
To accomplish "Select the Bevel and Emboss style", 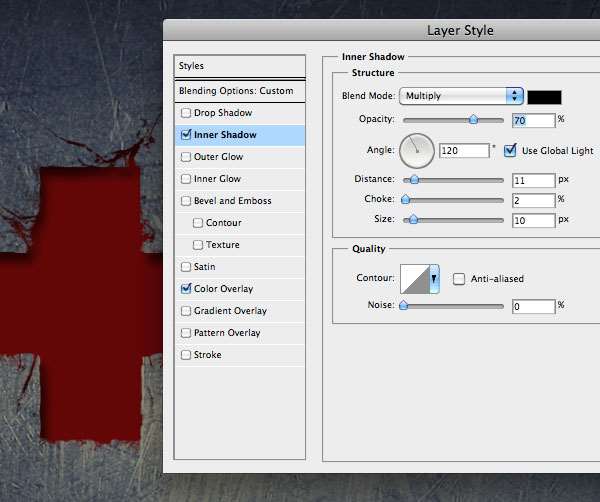I will (232, 201).
